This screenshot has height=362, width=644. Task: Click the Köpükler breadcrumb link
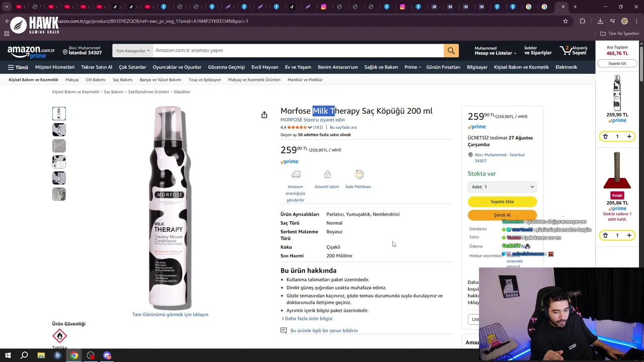coord(182,92)
